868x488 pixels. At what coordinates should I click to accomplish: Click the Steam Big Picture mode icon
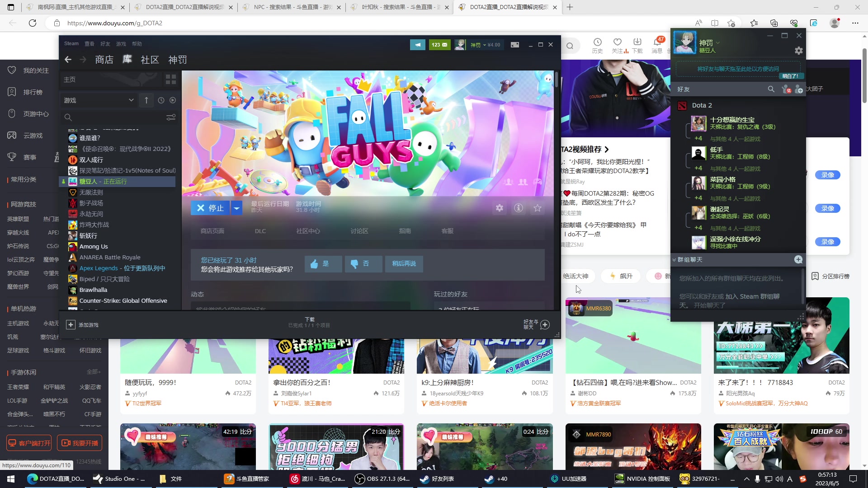pyautogui.click(x=515, y=45)
